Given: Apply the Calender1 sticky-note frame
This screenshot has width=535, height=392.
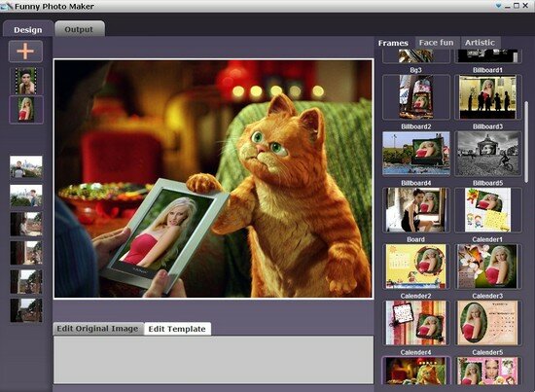Looking at the screenshot, I should point(488,210).
